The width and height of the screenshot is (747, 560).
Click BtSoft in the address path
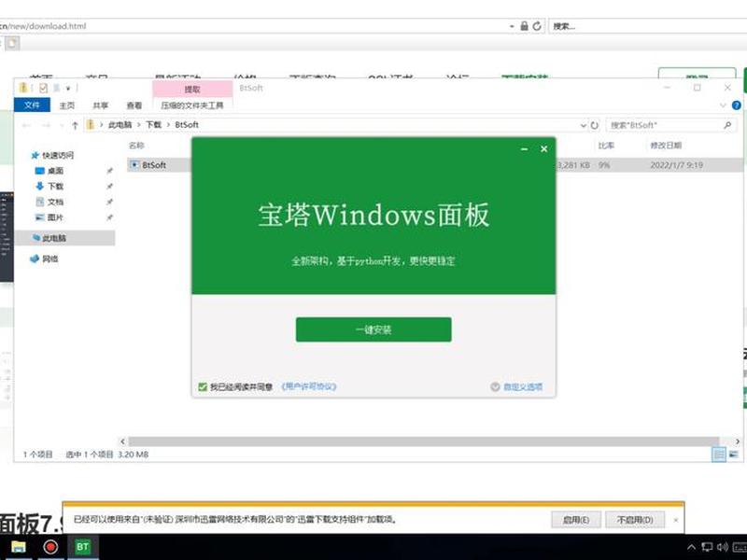(x=186, y=125)
